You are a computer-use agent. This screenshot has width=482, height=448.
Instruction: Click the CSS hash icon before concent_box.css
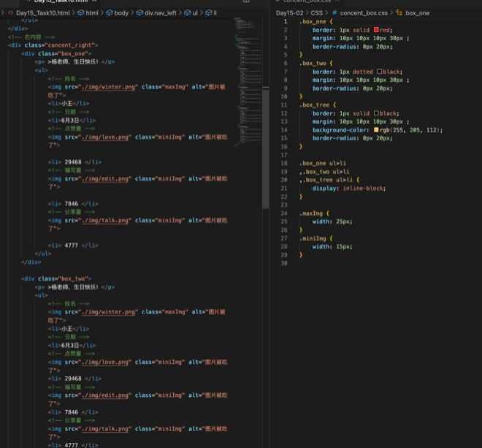pyautogui.click(x=334, y=13)
